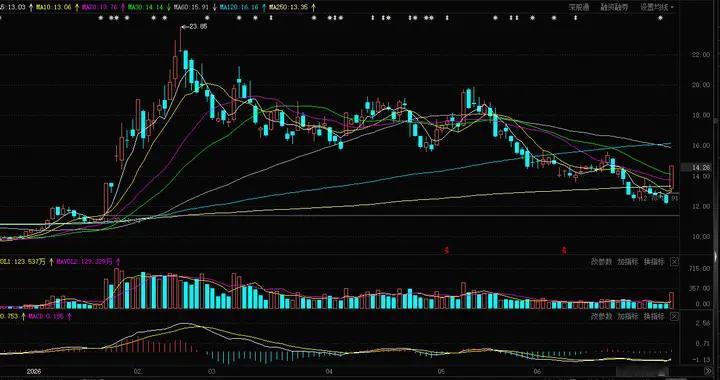720x380 pixels.
Task: Click 改参数 in the MACD panel
Action: (x=602, y=316)
